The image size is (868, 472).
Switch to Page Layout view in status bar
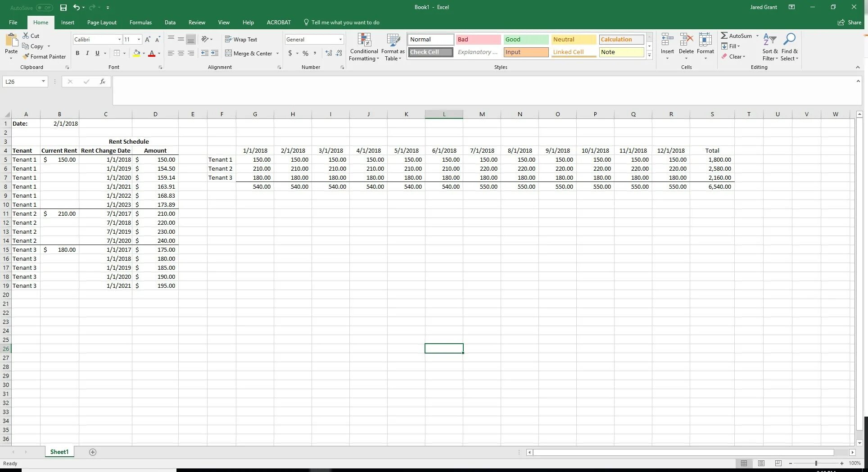coord(761,463)
